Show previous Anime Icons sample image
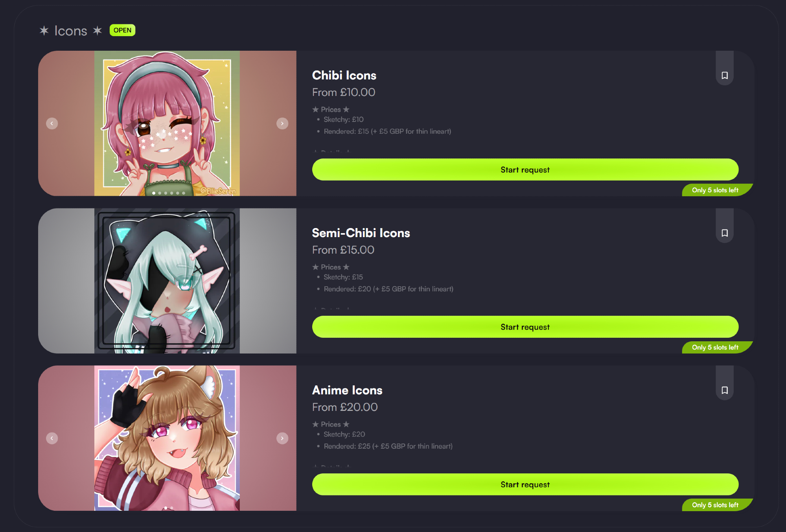 (x=52, y=438)
